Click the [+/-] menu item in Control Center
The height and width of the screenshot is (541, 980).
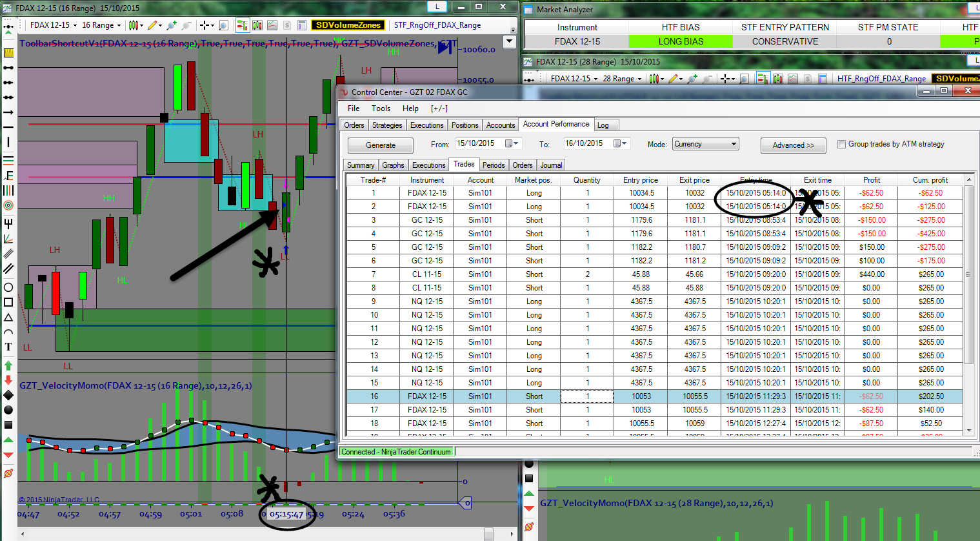[439, 108]
